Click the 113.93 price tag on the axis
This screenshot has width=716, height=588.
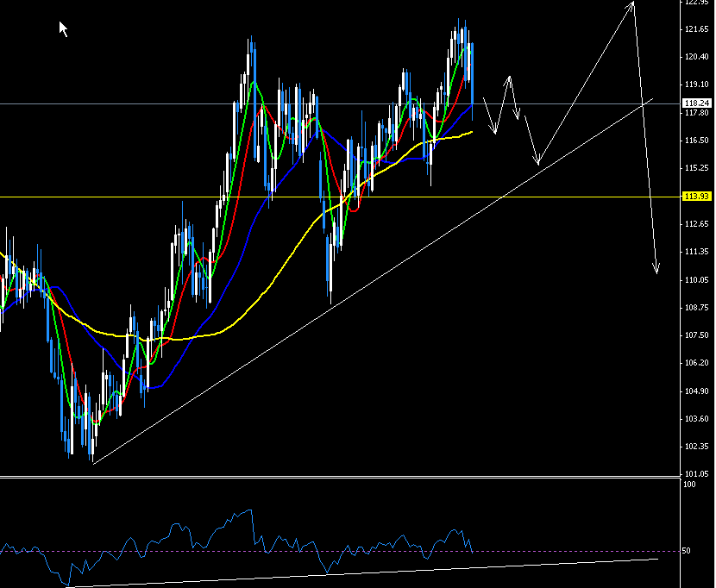pyautogui.click(x=695, y=197)
